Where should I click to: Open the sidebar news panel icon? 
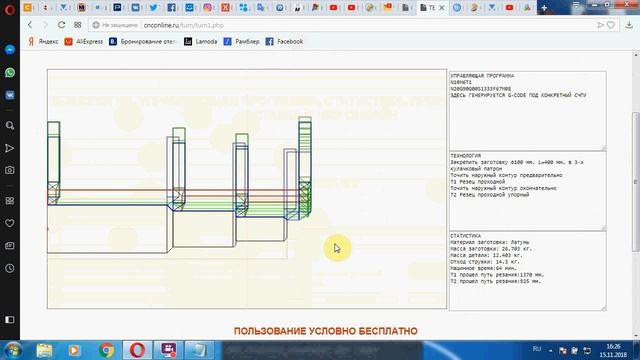point(10,246)
